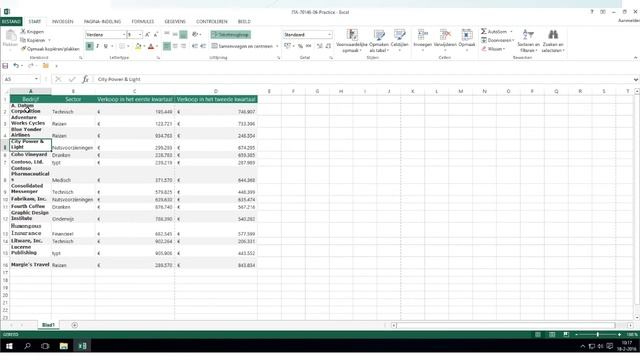
Task: Toggle bottom vertical alignment
Action: pyautogui.click(x=183, y=35)
